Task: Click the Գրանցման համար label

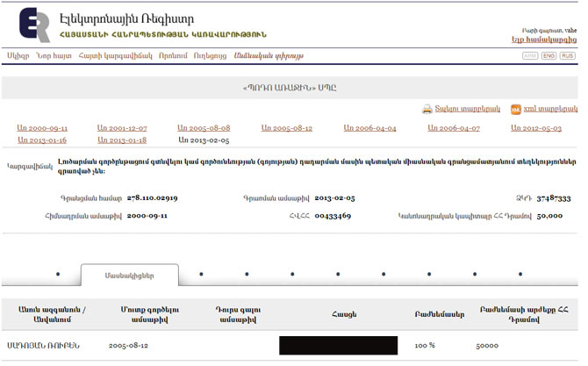Action: click(x=91, y=198)
